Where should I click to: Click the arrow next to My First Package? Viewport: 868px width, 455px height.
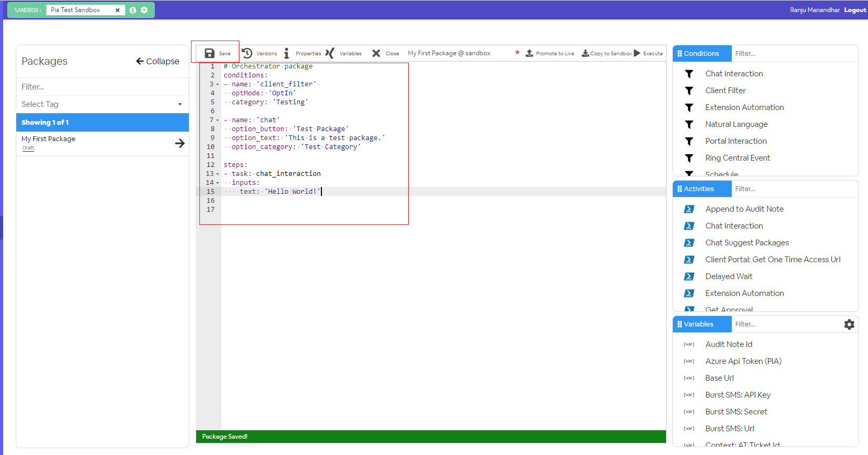click(180, 143)
